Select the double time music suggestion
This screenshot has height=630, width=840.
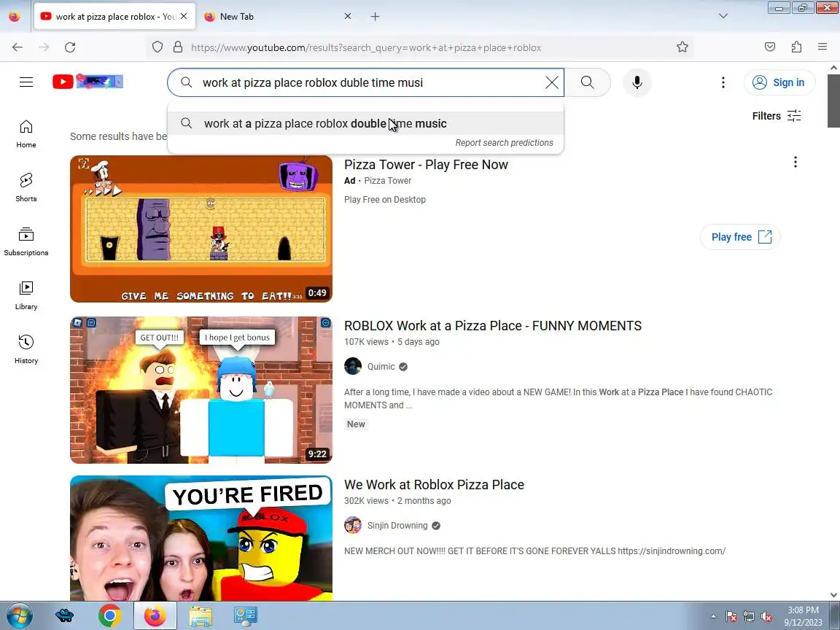[x=365, y=124]
